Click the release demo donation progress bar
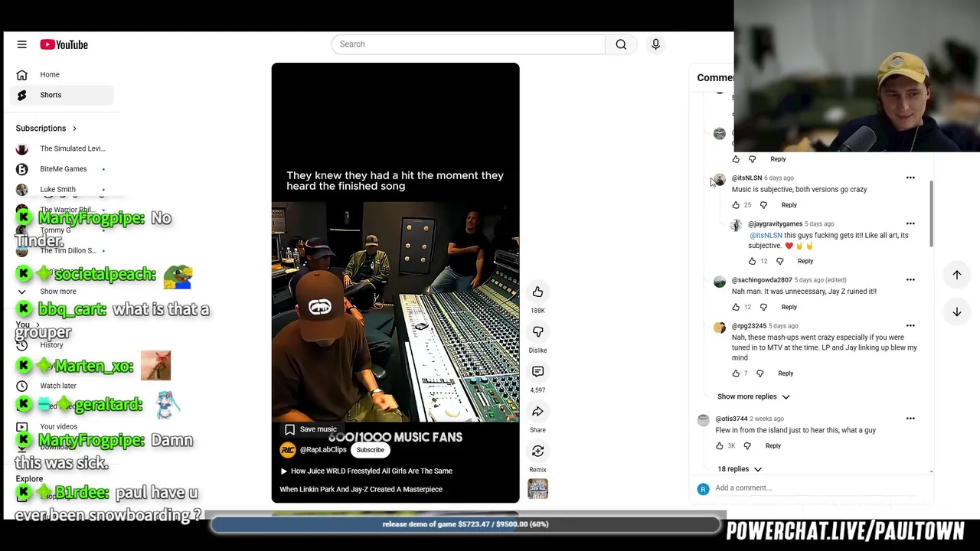 point(465,524)
